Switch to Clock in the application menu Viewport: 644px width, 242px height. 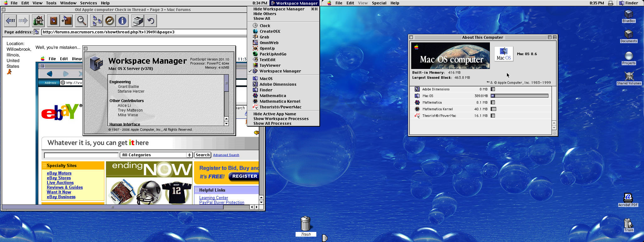(x=283, y=26)
